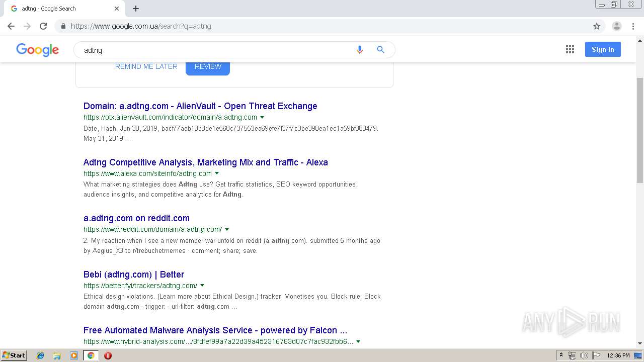Viewport: 644px width, 362px height.
Task: Click the 12:36 PM system clock
Action: [618, 355]
